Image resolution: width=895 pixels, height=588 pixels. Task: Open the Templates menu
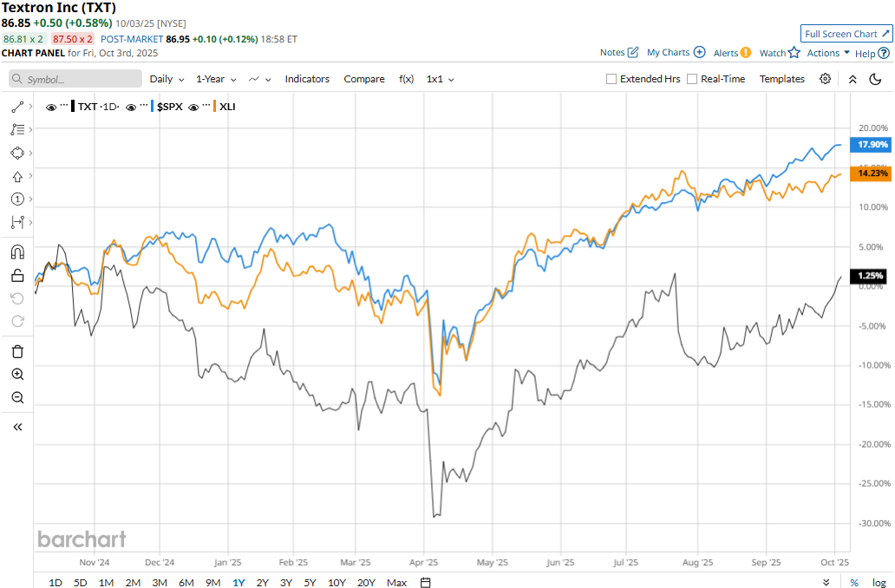tap(782, 79)
